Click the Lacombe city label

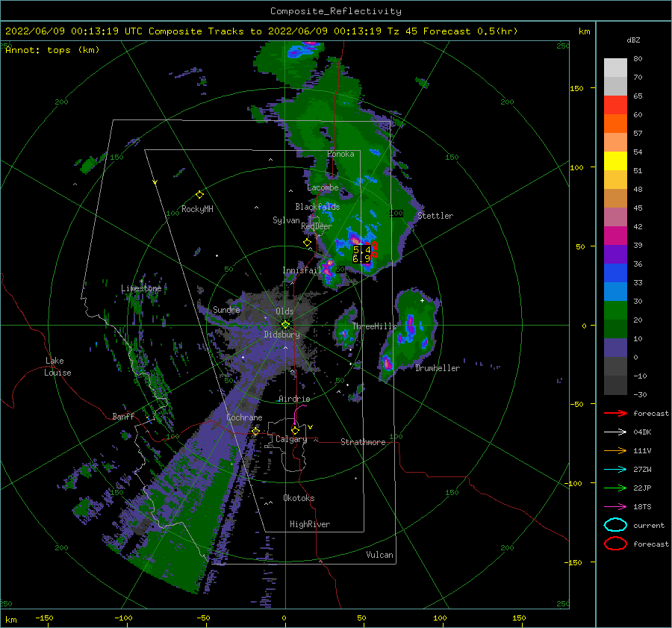[323, 187]
